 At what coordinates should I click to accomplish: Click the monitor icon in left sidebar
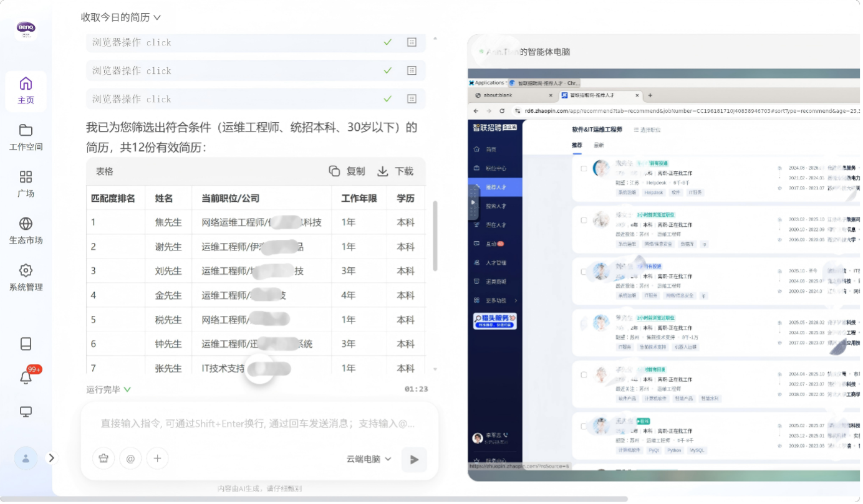click(x=26, y=412)
